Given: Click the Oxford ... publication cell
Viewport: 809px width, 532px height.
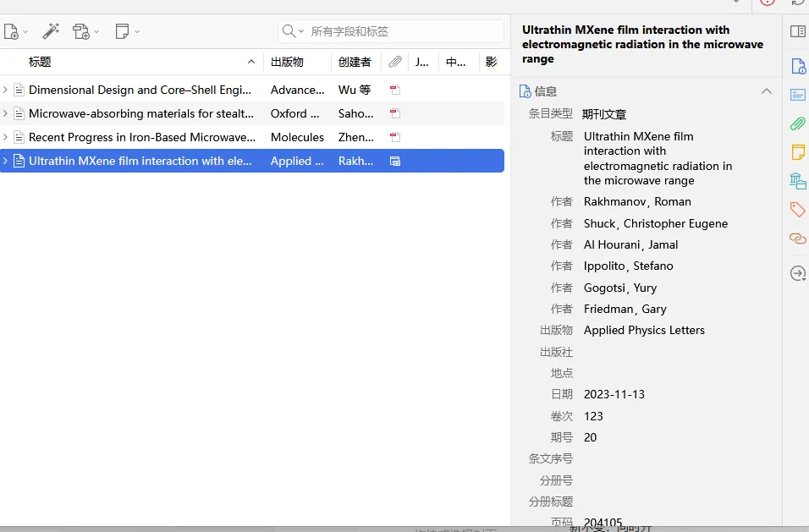Looking at the screenshot, I should coord(295,113).
